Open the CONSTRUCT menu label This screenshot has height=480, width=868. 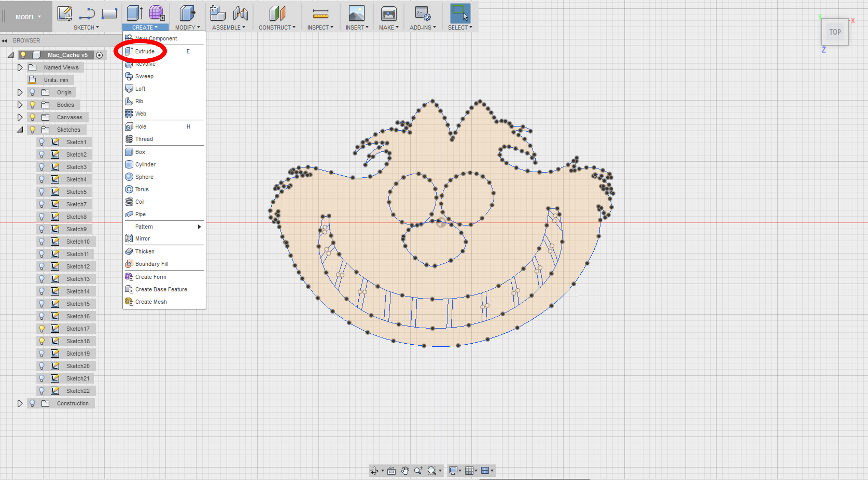(277, 28)
